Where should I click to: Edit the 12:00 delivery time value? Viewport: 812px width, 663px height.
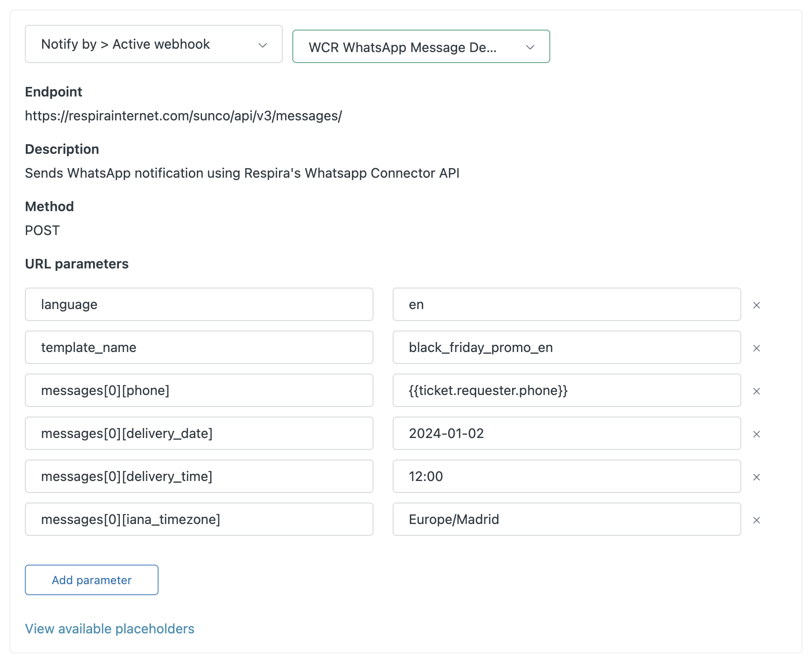click(566, 476)
